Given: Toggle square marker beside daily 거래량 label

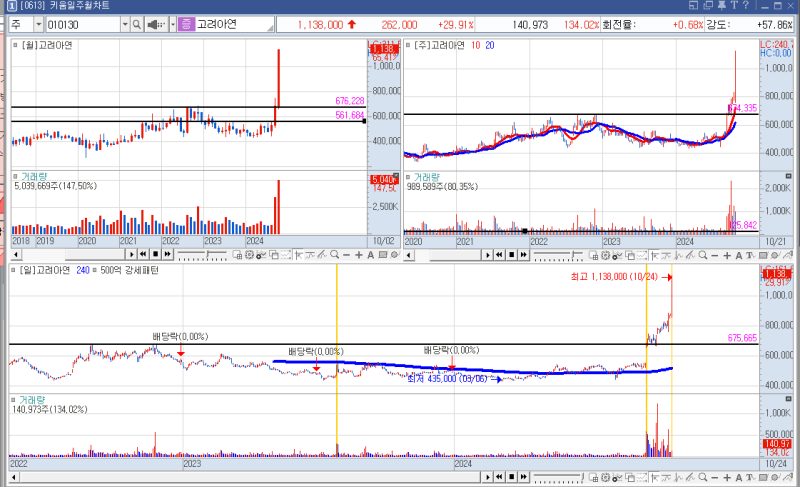Looking at the screenshot, I should click(x=13, y=400).
